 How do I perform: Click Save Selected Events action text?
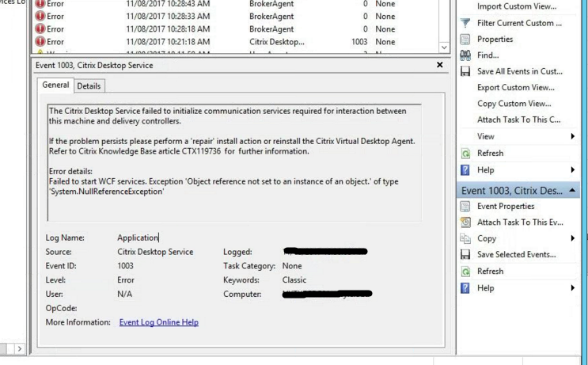(x=516, y=255)
